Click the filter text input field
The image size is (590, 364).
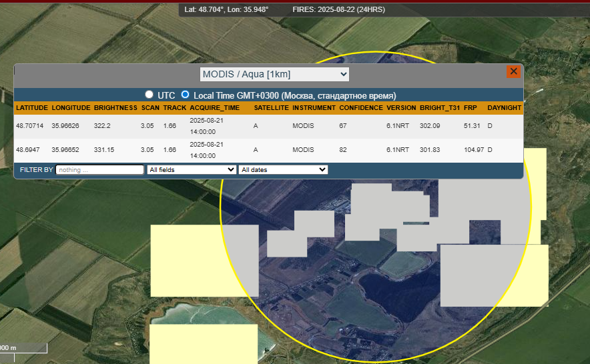tap(100, 170)
